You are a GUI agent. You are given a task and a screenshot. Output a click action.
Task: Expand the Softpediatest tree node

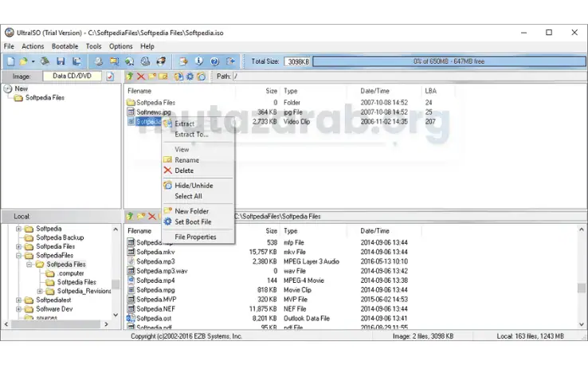click(x=18, y=300)
